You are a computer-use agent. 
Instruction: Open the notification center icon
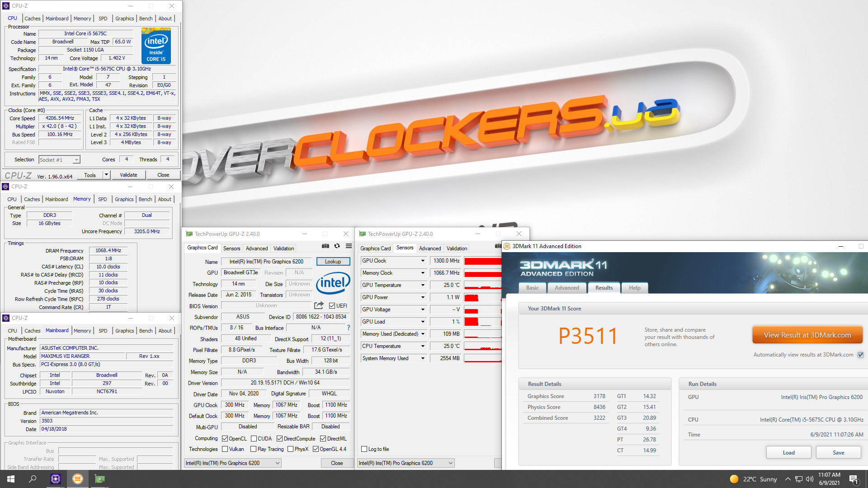pyautogui.click(x=854, y=479)
